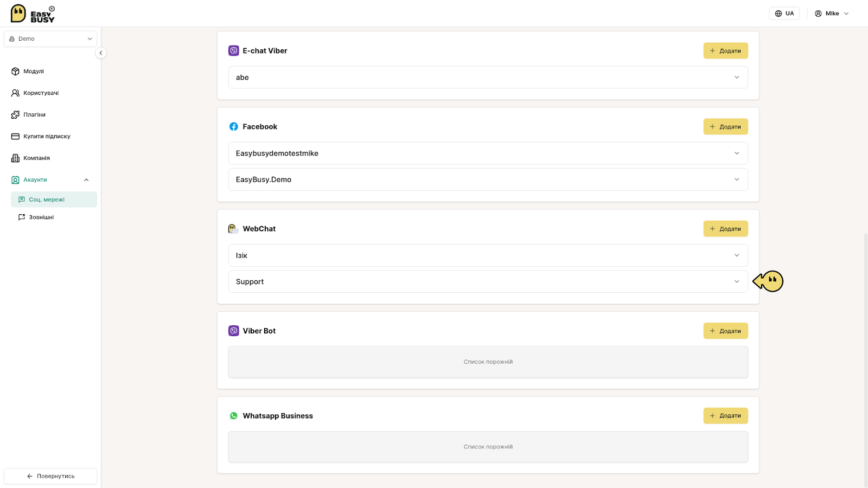Select Зовнішні submenu item
Viewport: 868px width, 488px height.
click(54, 217)
